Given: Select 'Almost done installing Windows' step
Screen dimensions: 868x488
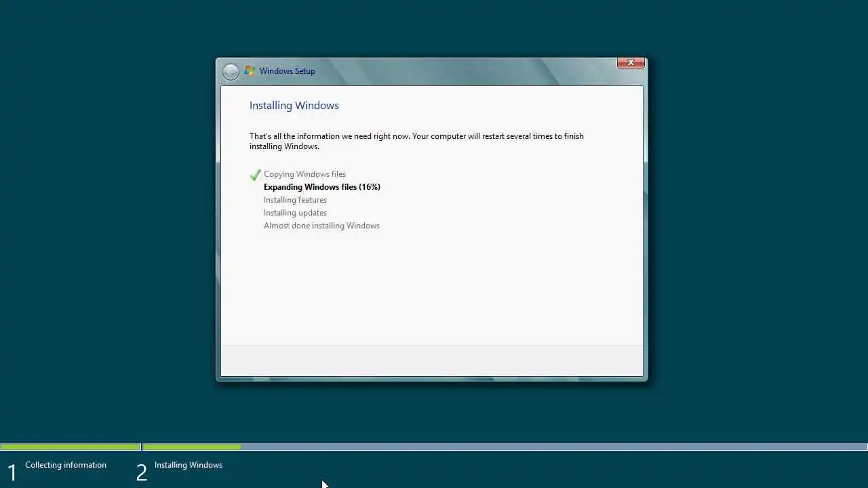Looking at the screenshot, I should [321, 226].
